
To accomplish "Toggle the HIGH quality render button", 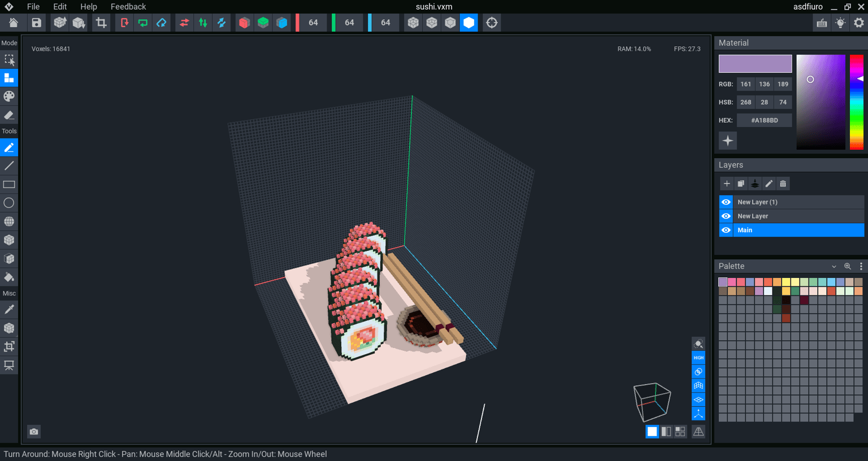I will pyautogui.click(x=698, y=358).
